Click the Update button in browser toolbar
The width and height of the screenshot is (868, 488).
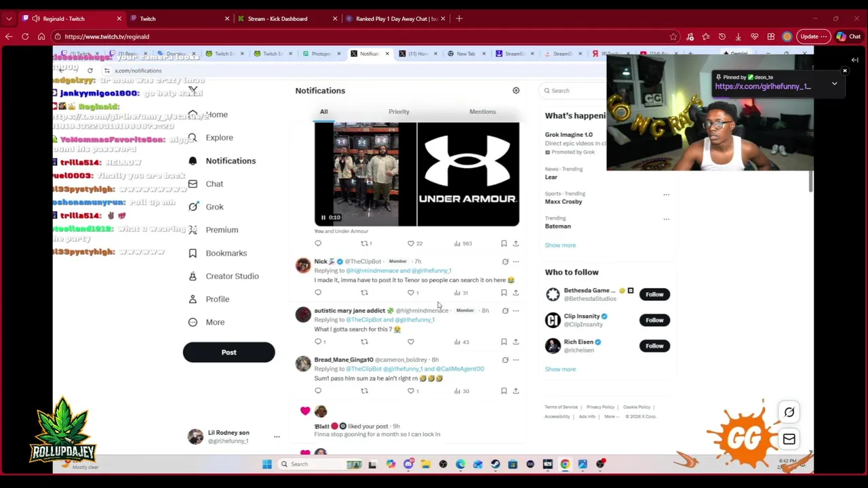click(813, 37)
